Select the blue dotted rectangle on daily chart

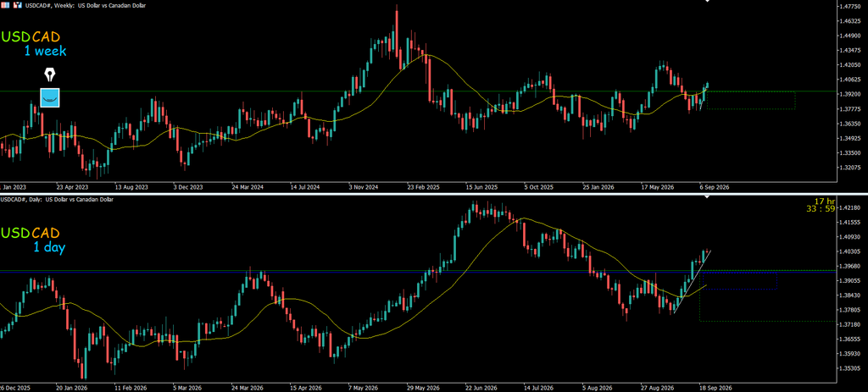click(739, 281)
